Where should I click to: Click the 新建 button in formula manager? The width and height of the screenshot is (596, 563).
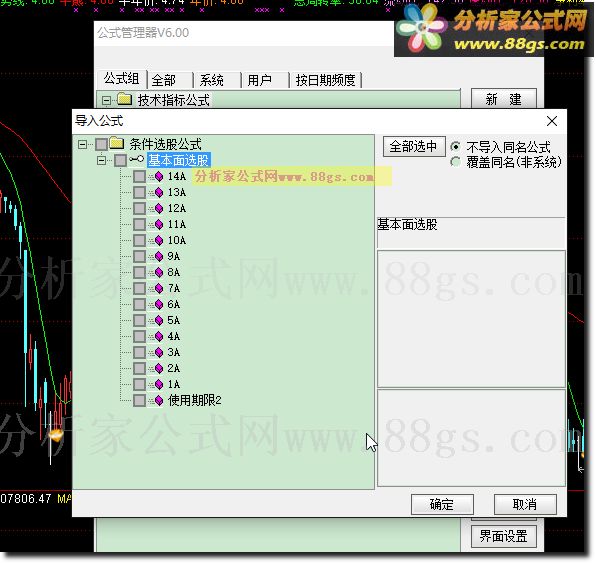pyautogui.click(x=504, y=99)
